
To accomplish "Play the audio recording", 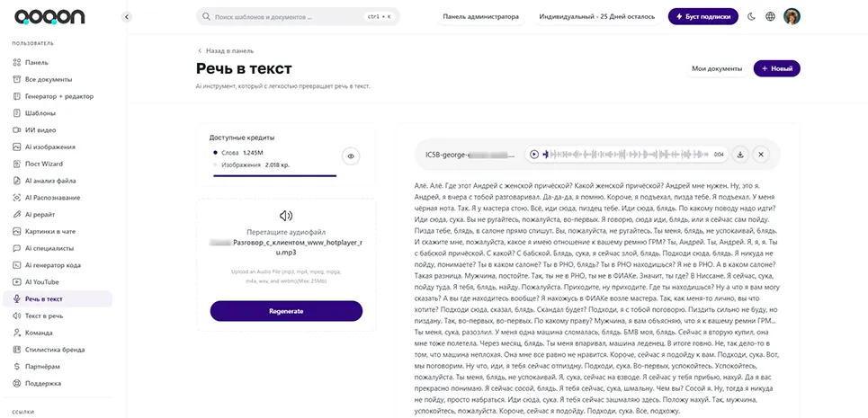I will point(533,155).
